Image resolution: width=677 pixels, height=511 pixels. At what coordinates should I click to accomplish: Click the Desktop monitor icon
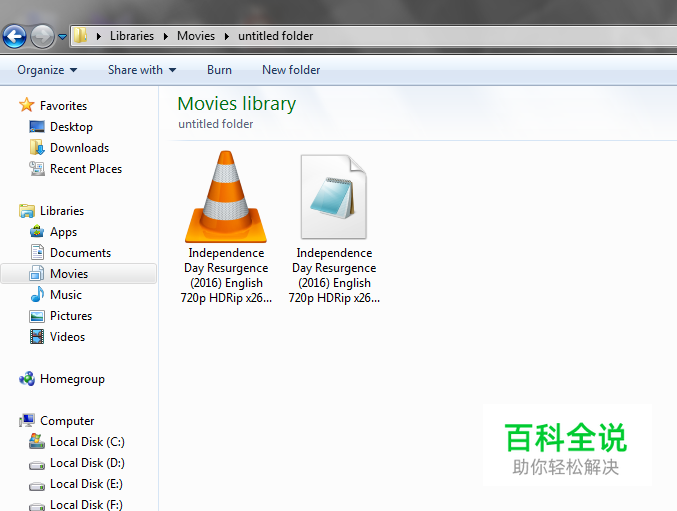37,126
